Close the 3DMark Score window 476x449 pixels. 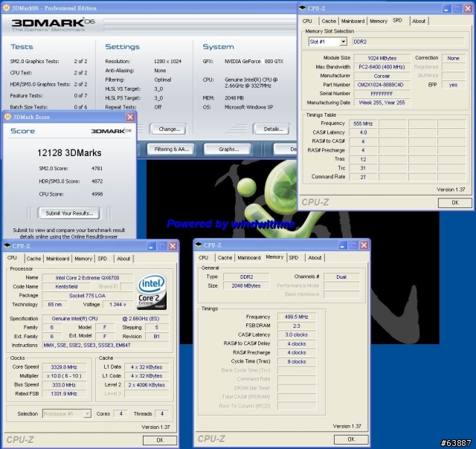[130, 117]
